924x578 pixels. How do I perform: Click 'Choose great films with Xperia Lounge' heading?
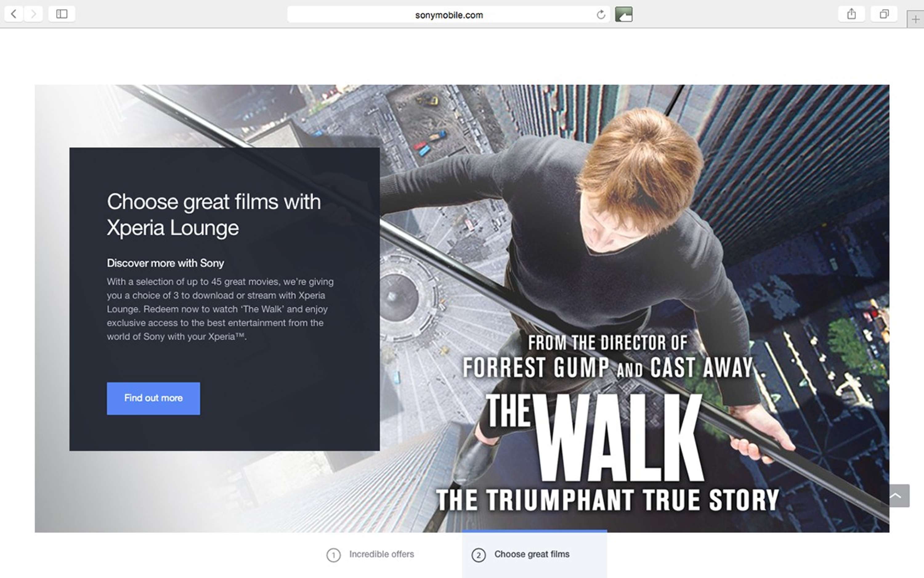(214, 215)
